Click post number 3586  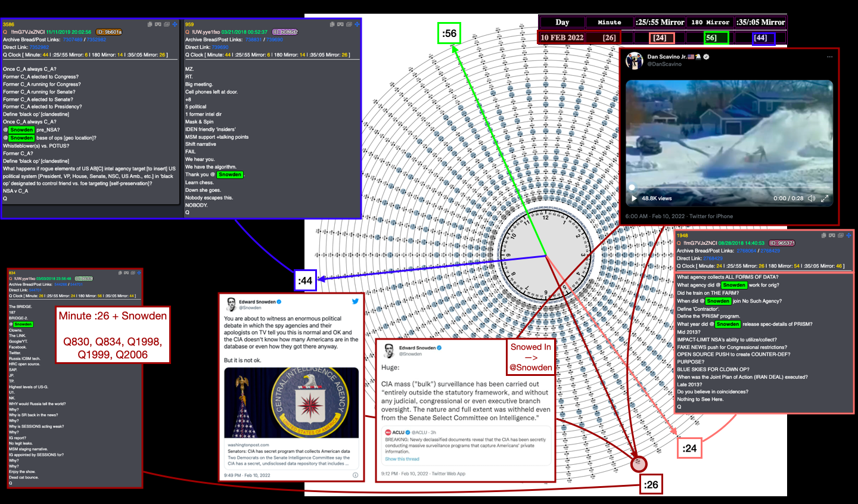pos(8,24)
